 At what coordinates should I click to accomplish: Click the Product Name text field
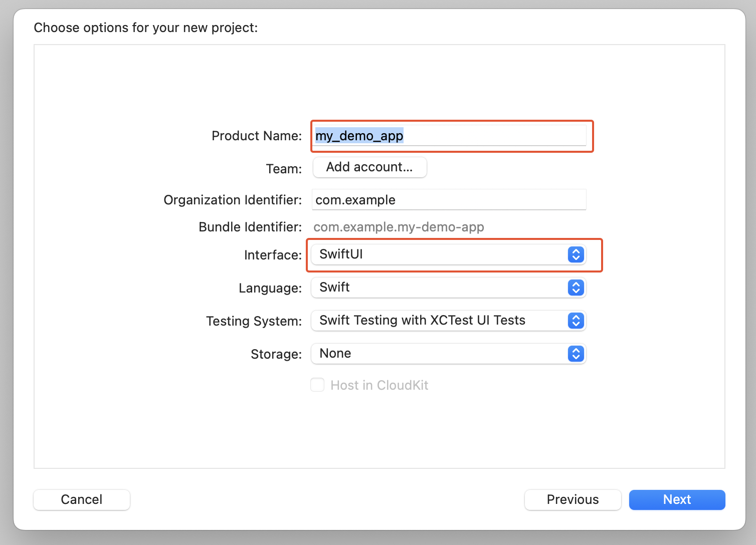pyautogui.click(x=449, y=136)
